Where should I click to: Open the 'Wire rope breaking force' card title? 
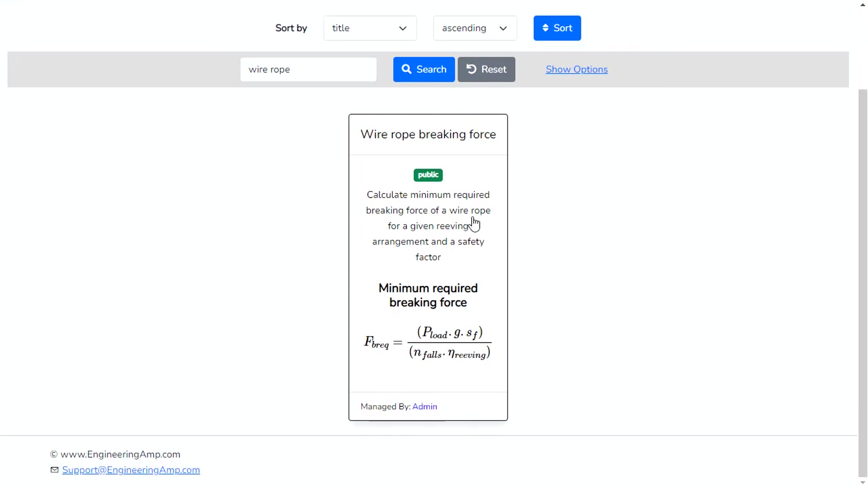tap(428, 134)
